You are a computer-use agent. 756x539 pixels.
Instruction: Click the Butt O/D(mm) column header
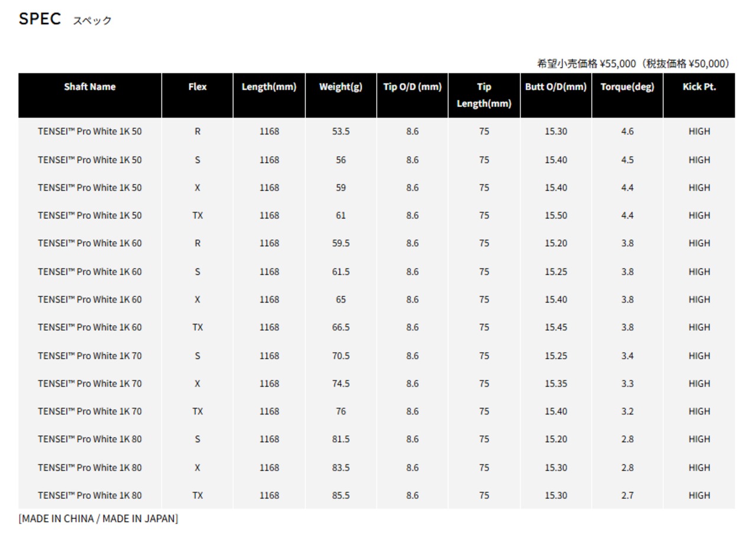[556, 87]
